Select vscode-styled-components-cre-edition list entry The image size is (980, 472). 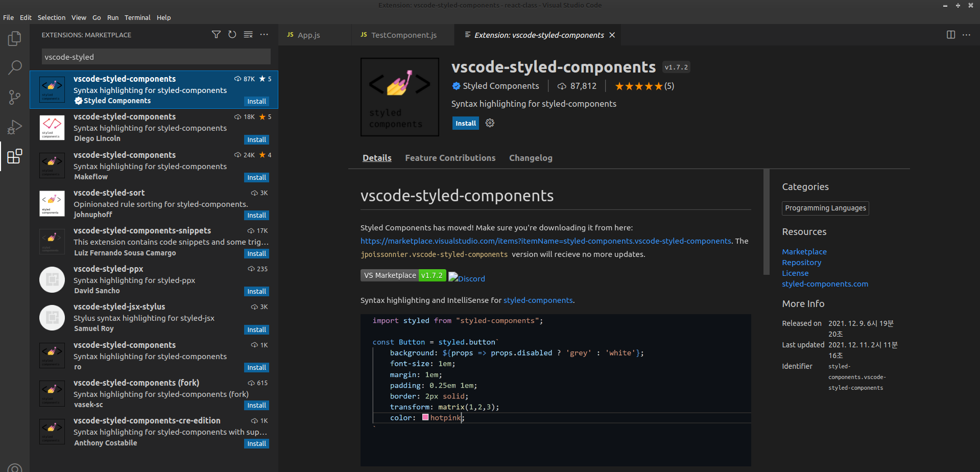(x=154, y=432)
